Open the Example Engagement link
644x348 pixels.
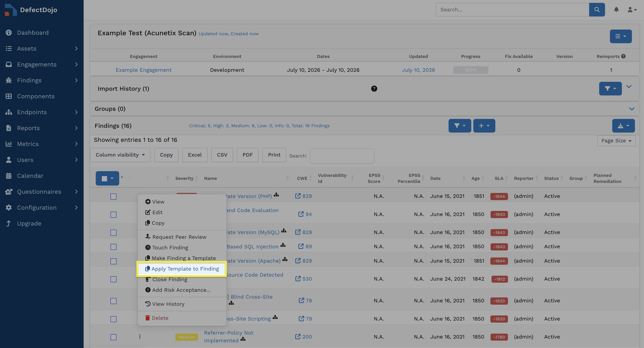pyautogui.click(x=143, y=70)
